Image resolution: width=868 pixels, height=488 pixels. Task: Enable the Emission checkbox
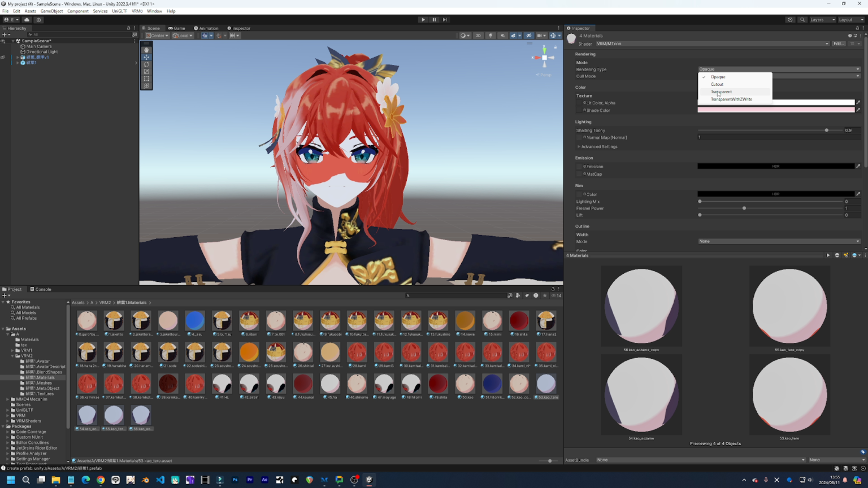click(x=579, y=166)
